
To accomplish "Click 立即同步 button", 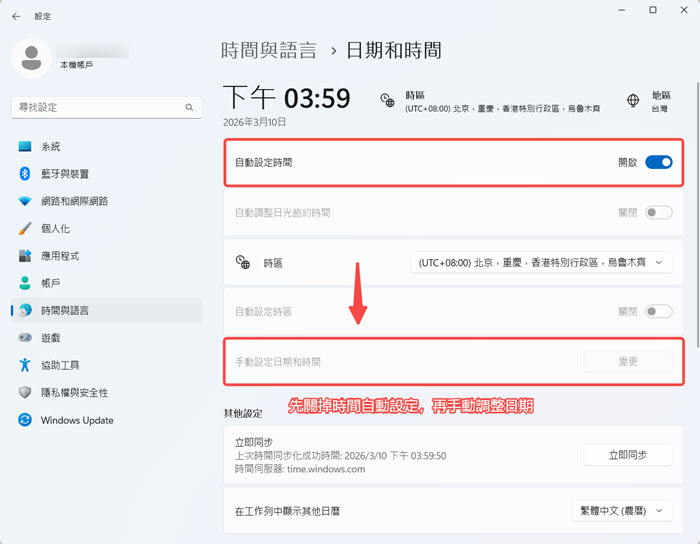I will (627, 455).
